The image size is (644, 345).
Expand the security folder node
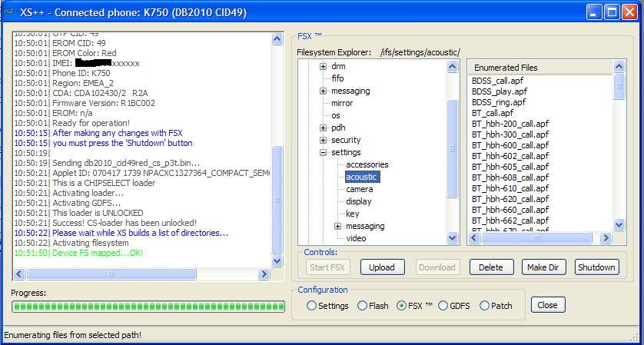point(324,140)
